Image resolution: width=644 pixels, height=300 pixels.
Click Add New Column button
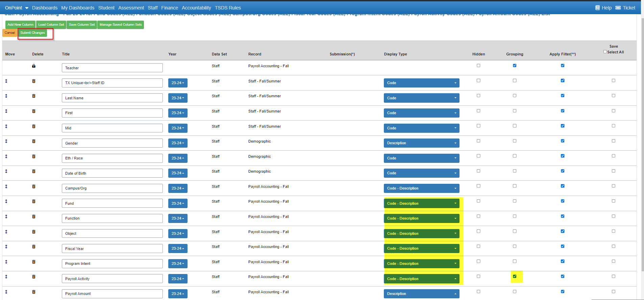[21, 25]
